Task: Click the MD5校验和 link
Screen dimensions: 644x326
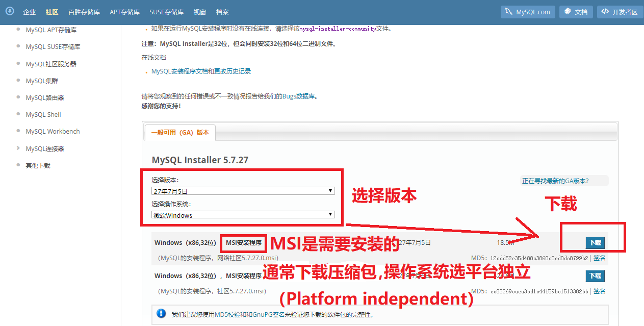Action: (x=229, y=314)
